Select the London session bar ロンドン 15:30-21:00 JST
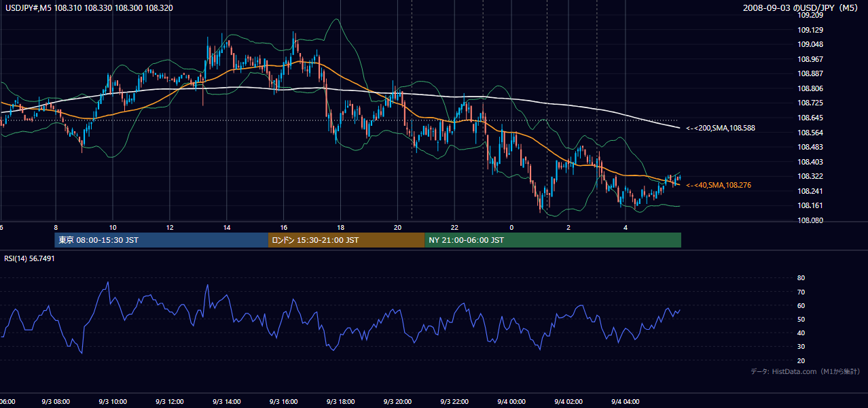This screenshot has width=868, height=408. [346, 240]
